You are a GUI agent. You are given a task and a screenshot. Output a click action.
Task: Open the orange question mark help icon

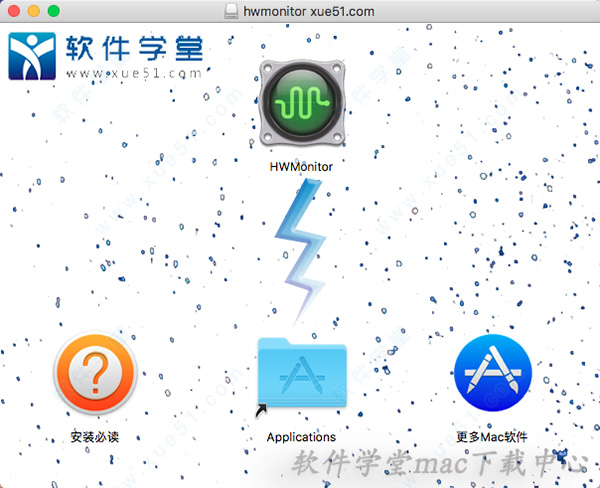[x=95, y=372]
